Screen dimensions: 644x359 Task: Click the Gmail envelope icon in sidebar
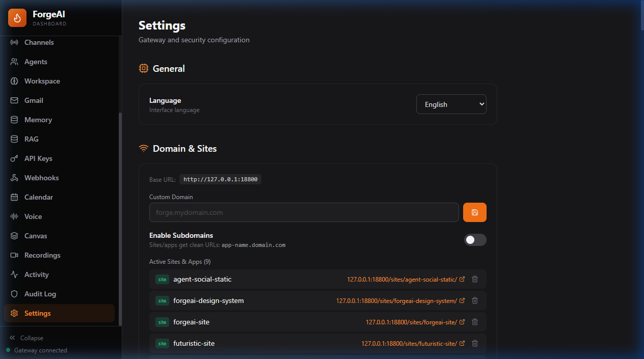click(x=14, y=100)
